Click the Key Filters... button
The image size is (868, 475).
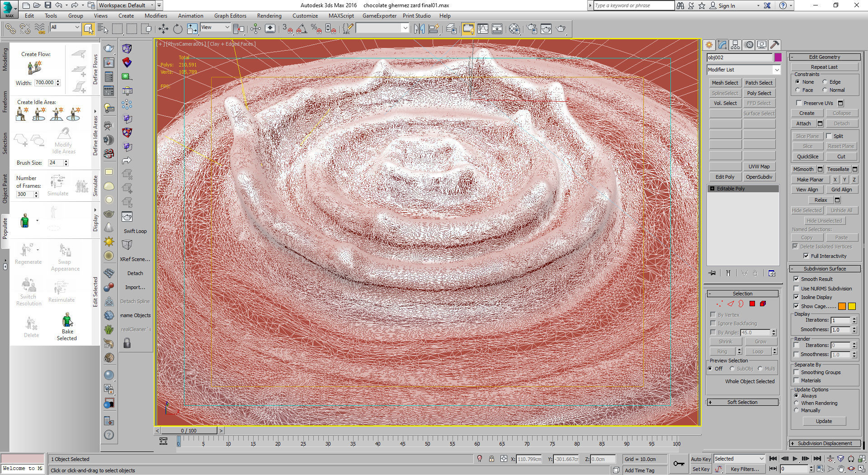tap(745, 469)
